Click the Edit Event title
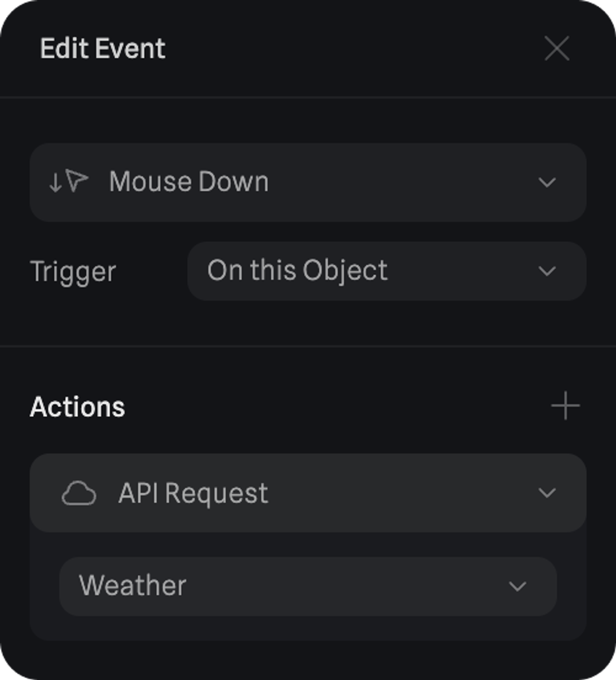616x680 pixels. tap(103, 49)
